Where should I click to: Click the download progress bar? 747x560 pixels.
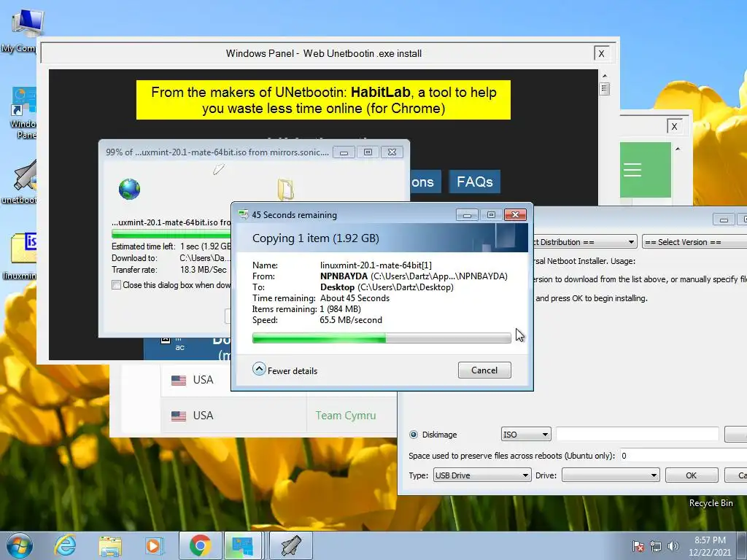(171, 233)
